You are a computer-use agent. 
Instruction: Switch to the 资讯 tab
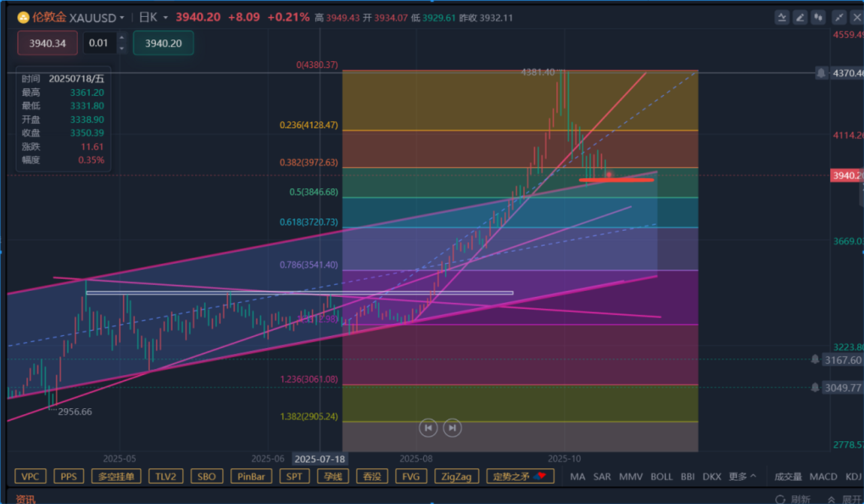[26, 499]
